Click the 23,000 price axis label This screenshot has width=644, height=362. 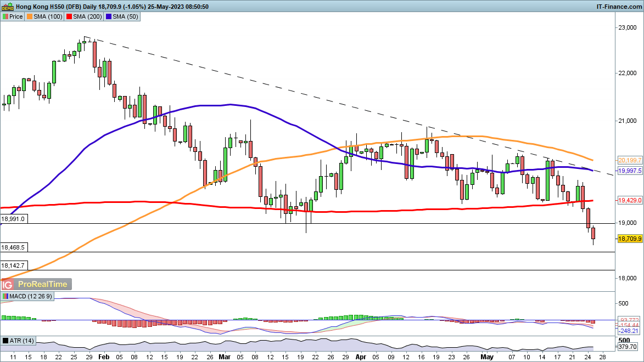pos(627,27)
